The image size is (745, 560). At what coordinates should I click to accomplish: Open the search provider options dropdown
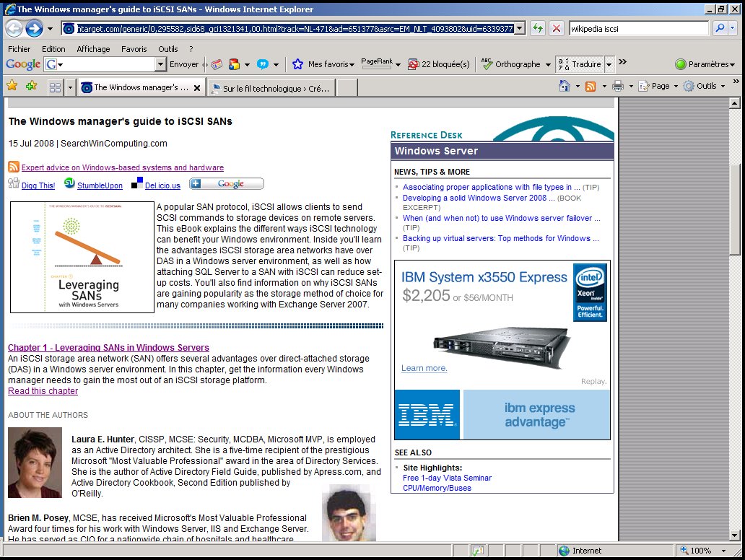(x=732, y=28)
